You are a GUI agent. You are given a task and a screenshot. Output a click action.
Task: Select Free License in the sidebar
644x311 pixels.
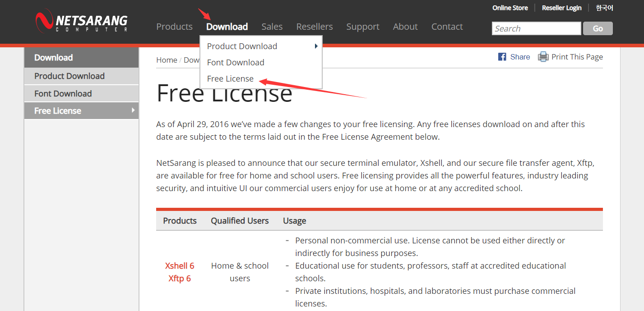pos(81,110)
